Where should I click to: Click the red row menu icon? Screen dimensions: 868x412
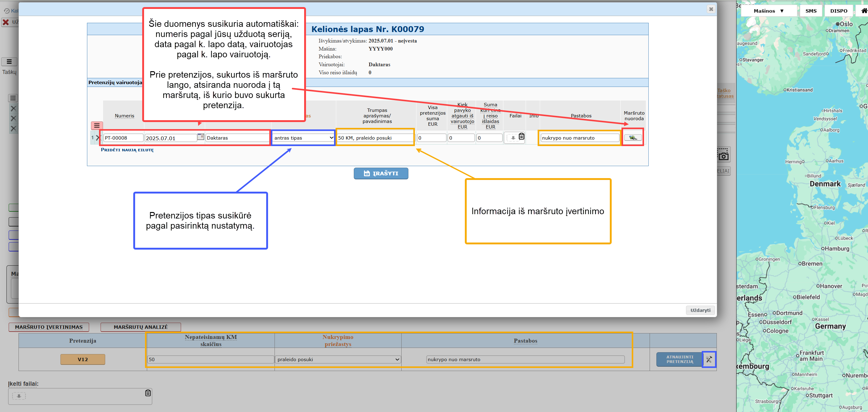[x=97, y=125]
